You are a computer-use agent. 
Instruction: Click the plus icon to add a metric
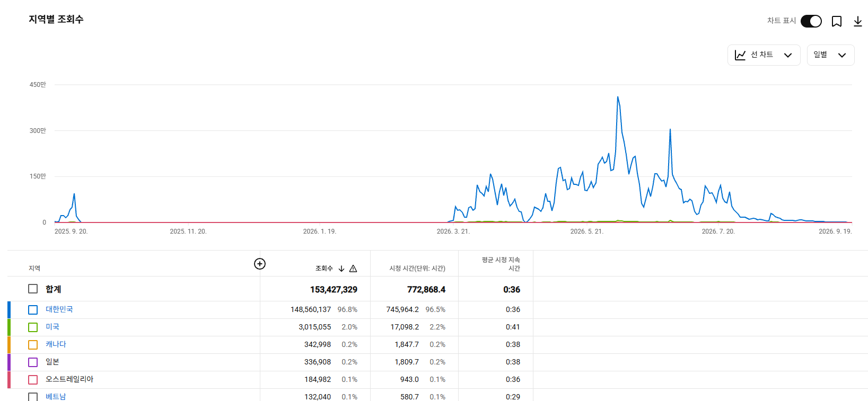260,264
